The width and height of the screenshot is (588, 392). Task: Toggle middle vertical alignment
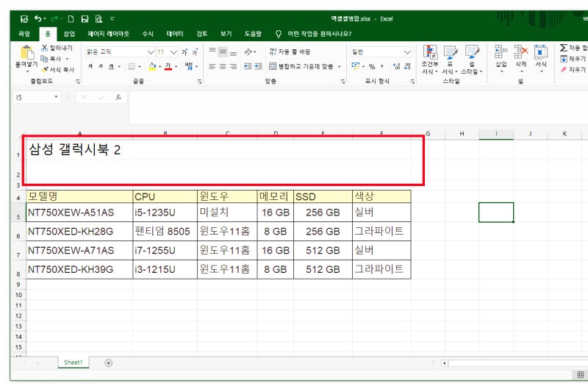coord(223,51)
